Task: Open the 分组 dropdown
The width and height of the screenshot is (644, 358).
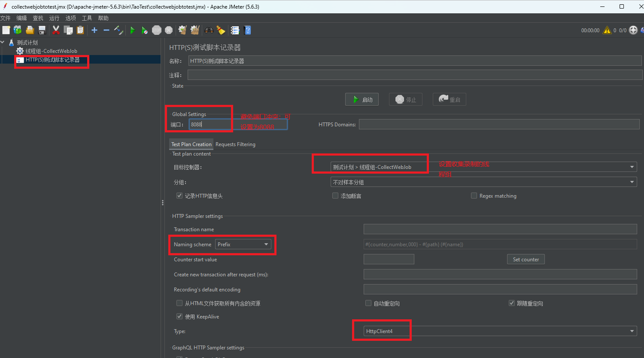Action: 484,182
